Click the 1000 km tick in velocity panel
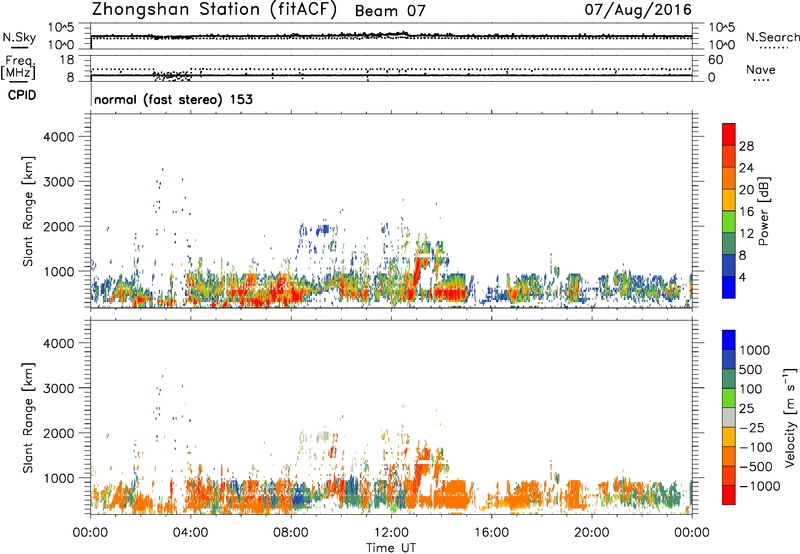 click(x=59, y=478)
